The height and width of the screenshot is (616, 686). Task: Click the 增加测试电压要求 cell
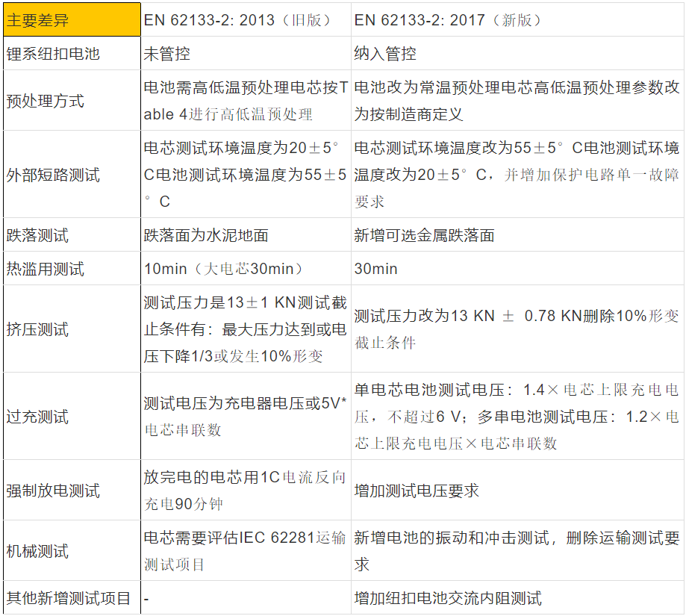(417, 491)
